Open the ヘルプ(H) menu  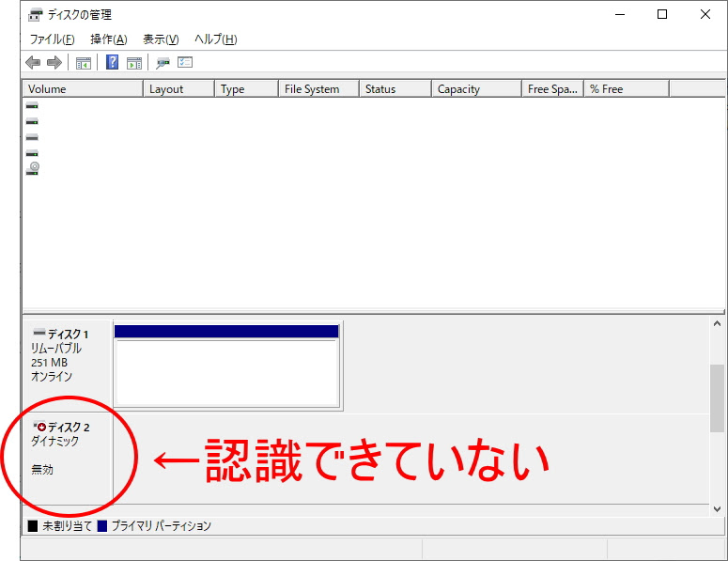point(215,39)
